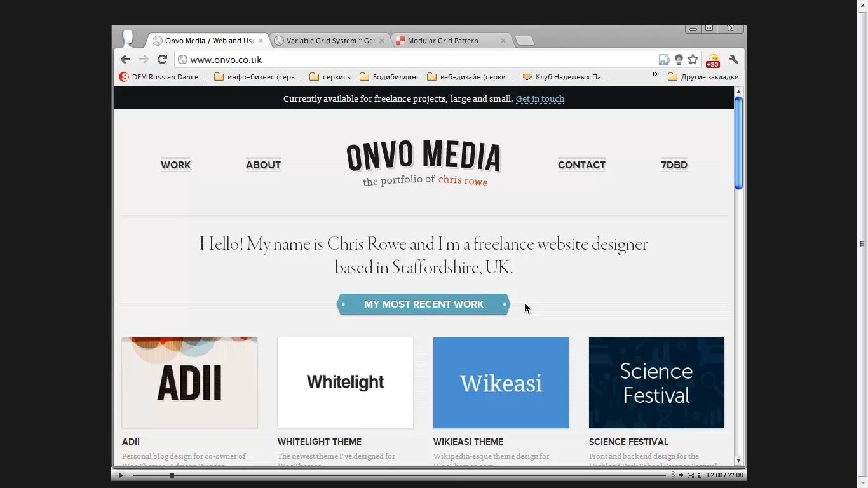Close the Onvo Media tab

pyautogui.click(x=261, y=41)
